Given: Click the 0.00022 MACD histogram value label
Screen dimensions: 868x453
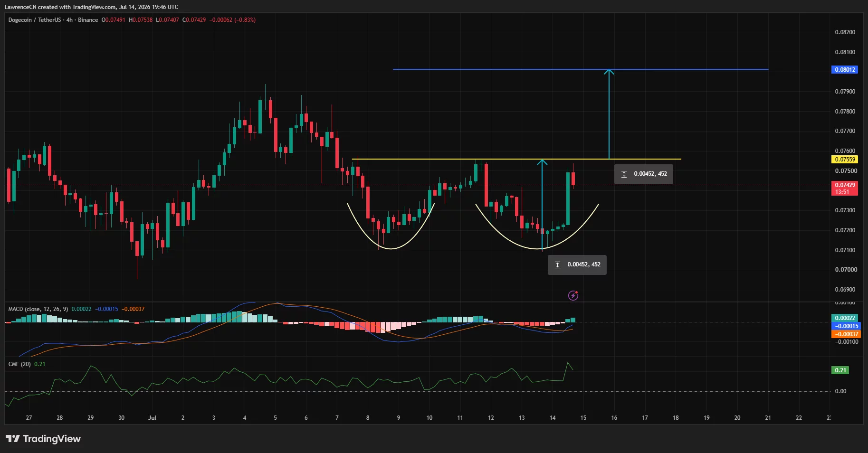Looking at the screenshot, I should (845, 318).
